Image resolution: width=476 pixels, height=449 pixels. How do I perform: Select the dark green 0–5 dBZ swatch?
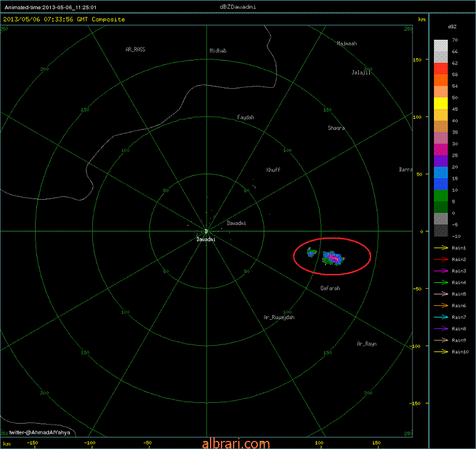[441, 207]
